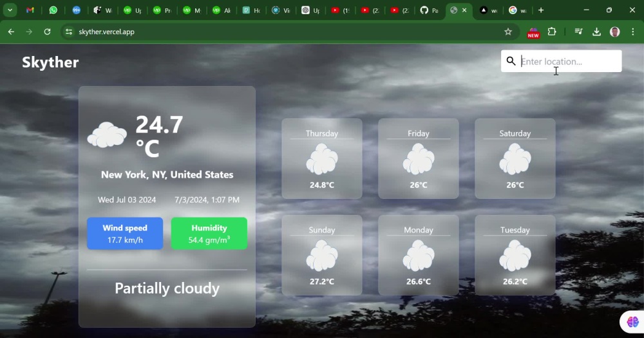Click the 7/3/2024, 1:07 PM timestamp
The height and width of the screenshot is (338, 644).
(207, 200)
